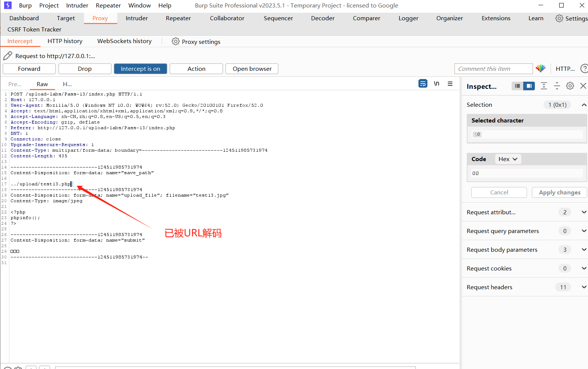
Task: Open the Window menu
Action: [x=140, y=6]
